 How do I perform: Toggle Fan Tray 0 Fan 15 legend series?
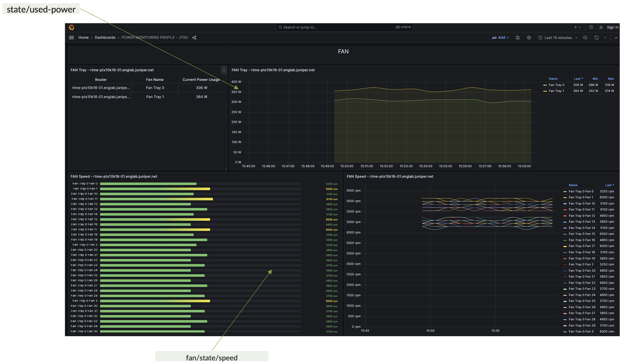pos(582,234)
